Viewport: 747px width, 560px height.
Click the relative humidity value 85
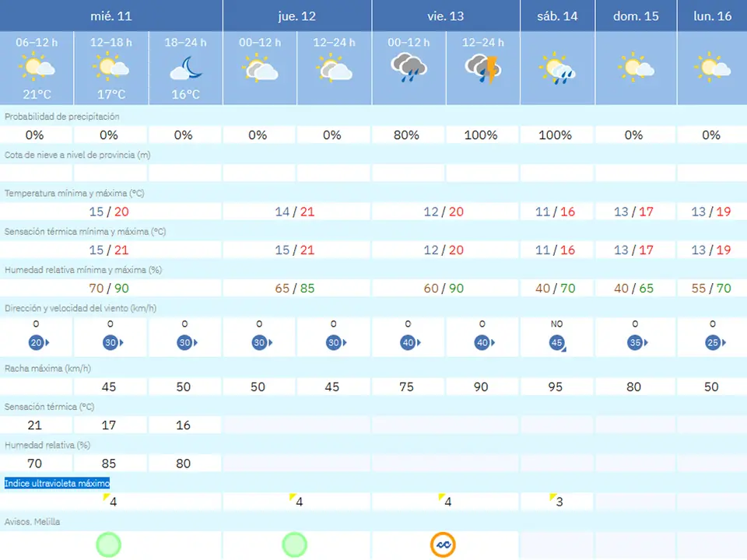click(x=109, y=464)
